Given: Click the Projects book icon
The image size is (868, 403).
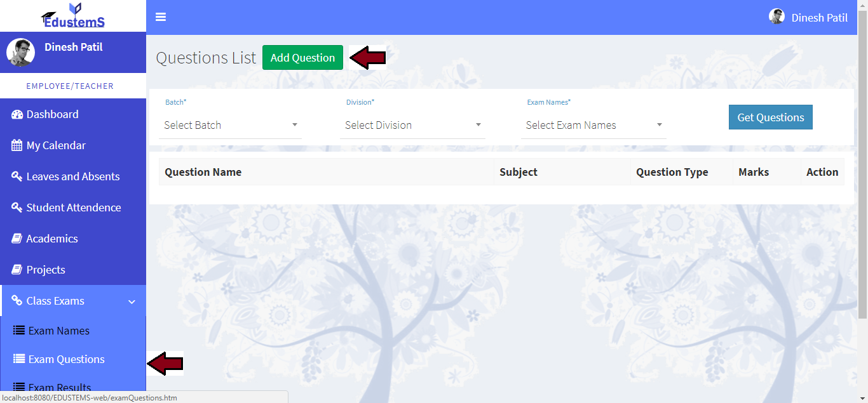Looking at the screenshot, I should point(17,270).
